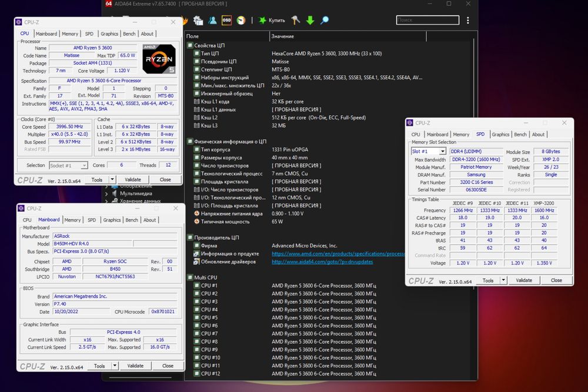588x392 pixels.
Task: Click Tools button in Patriot SPD CPU-Z window
Action: click(488, 280)
